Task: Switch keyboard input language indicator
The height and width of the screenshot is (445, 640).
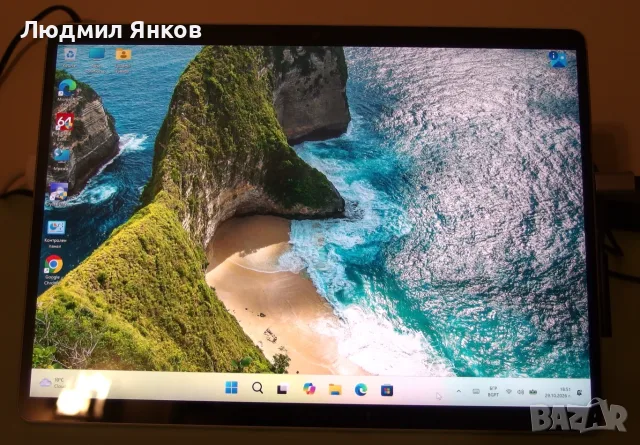Action: 493,392
